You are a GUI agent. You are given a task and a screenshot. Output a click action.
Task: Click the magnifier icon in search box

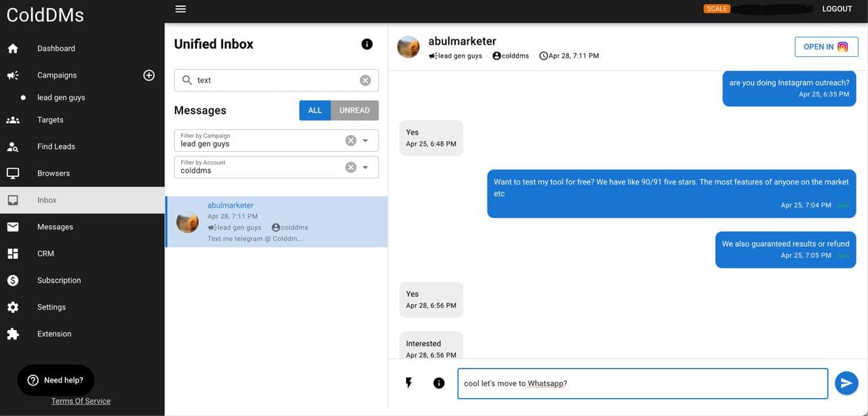click(187, 80)
